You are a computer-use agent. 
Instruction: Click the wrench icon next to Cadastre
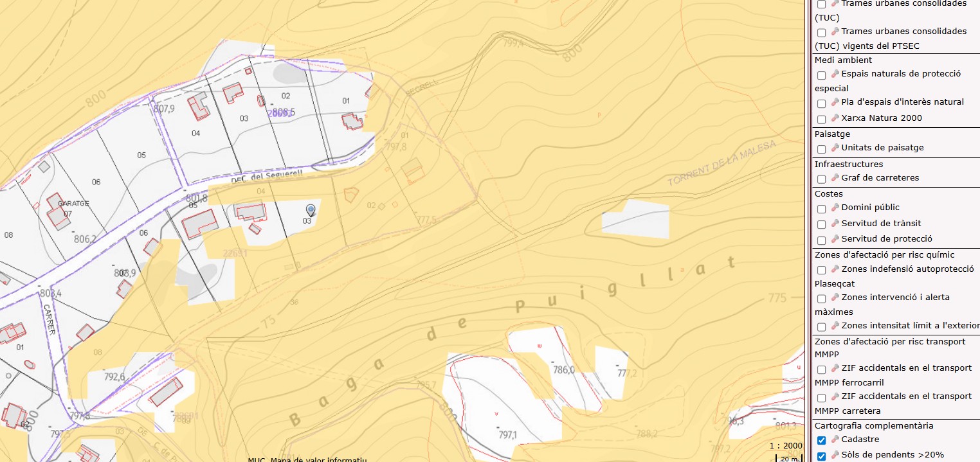coord(835,440)
